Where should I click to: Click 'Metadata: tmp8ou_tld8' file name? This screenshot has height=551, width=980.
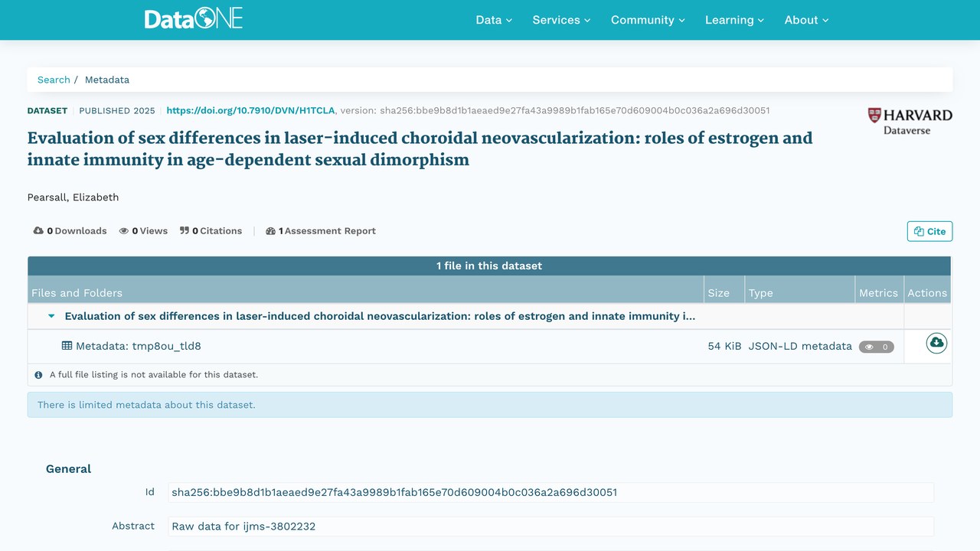(139, 346)
